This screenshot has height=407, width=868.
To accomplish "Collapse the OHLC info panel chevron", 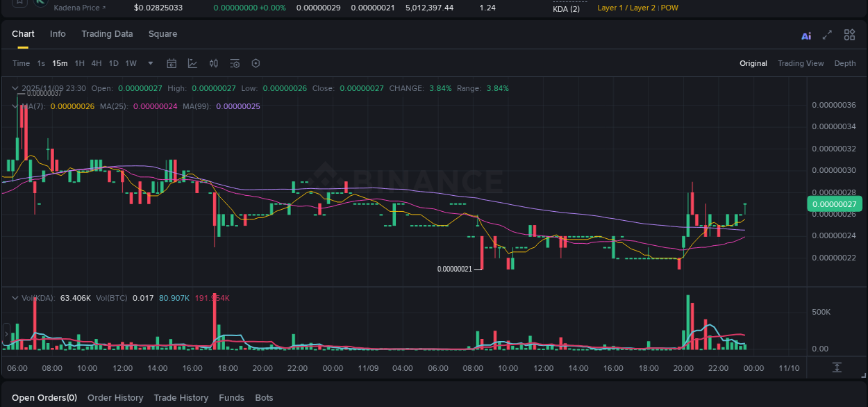I will [x=15, y=88].
